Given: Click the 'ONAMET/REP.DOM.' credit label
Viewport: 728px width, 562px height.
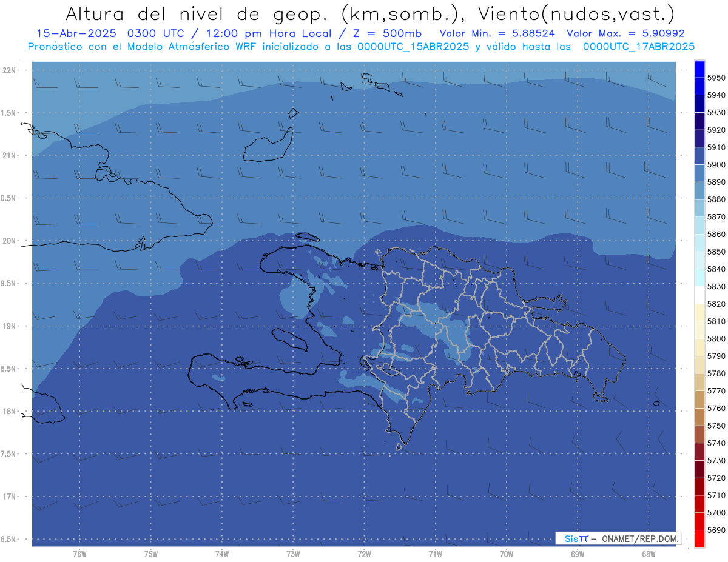Looking at the screenshot, I should point(639,538).
